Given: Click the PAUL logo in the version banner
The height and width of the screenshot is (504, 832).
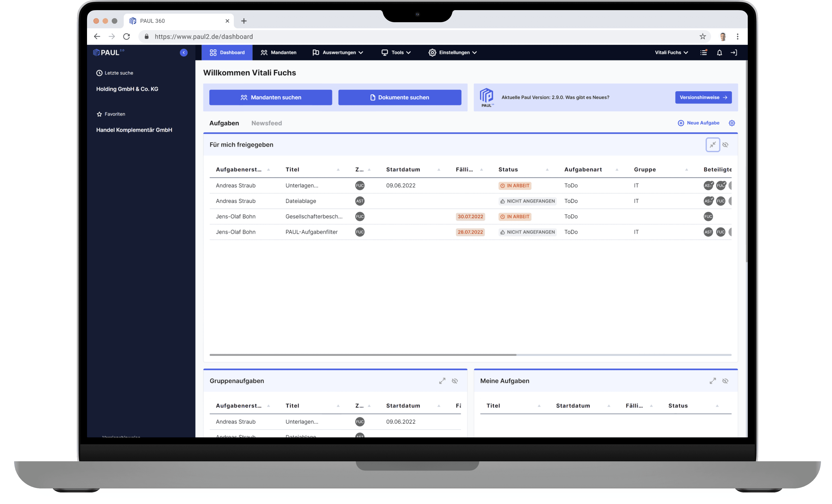Looking at the screenshot, I should pos(487,97).
